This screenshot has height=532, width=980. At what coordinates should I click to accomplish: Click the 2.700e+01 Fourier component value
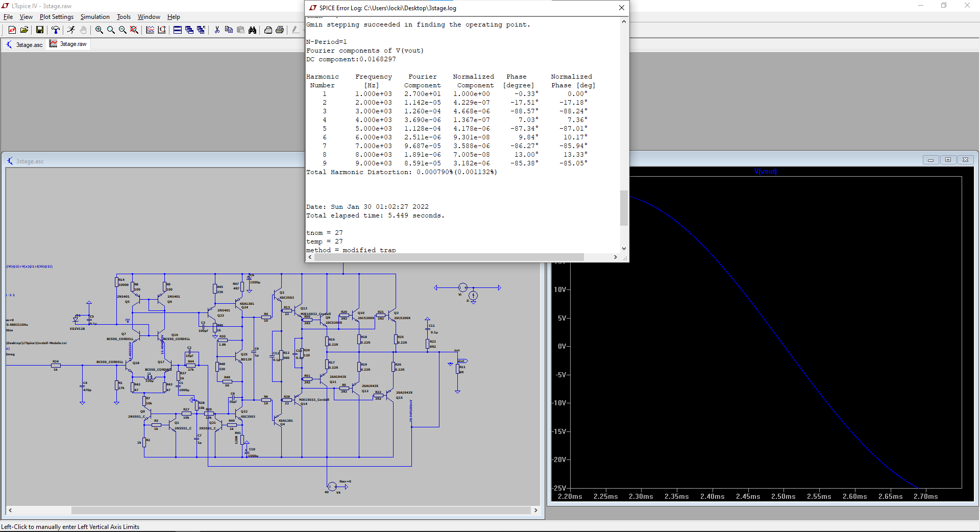pyautogui.click(x=423, y=94)
